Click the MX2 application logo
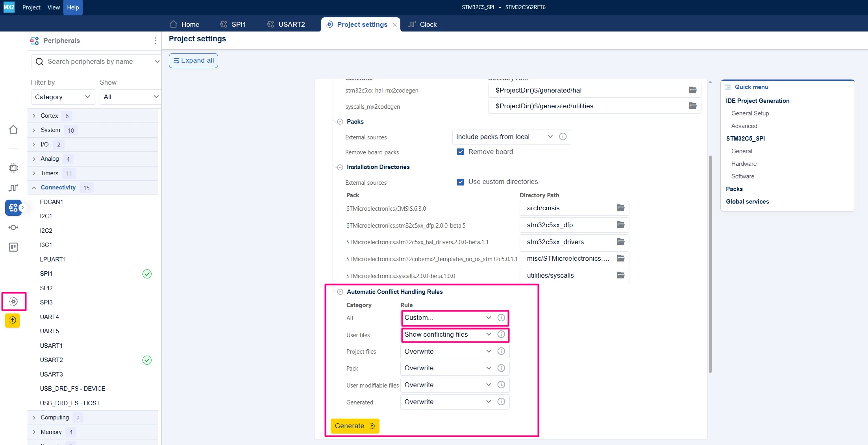868x445 pixels. [9, 7]
